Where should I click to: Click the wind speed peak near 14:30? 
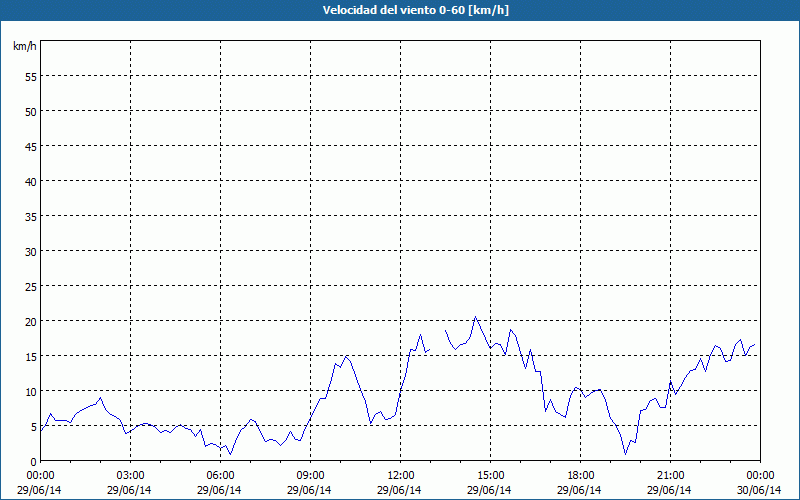pyautogui.click(x=476, y=317)
